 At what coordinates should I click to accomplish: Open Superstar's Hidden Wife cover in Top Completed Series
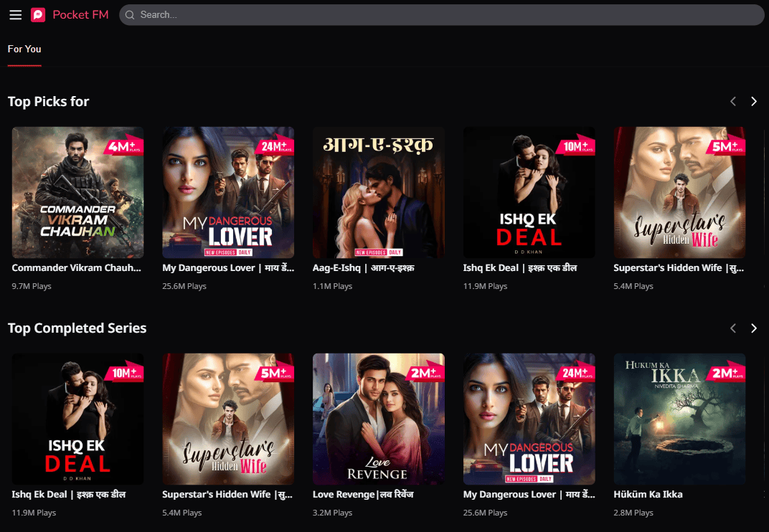tap(228, 419)
